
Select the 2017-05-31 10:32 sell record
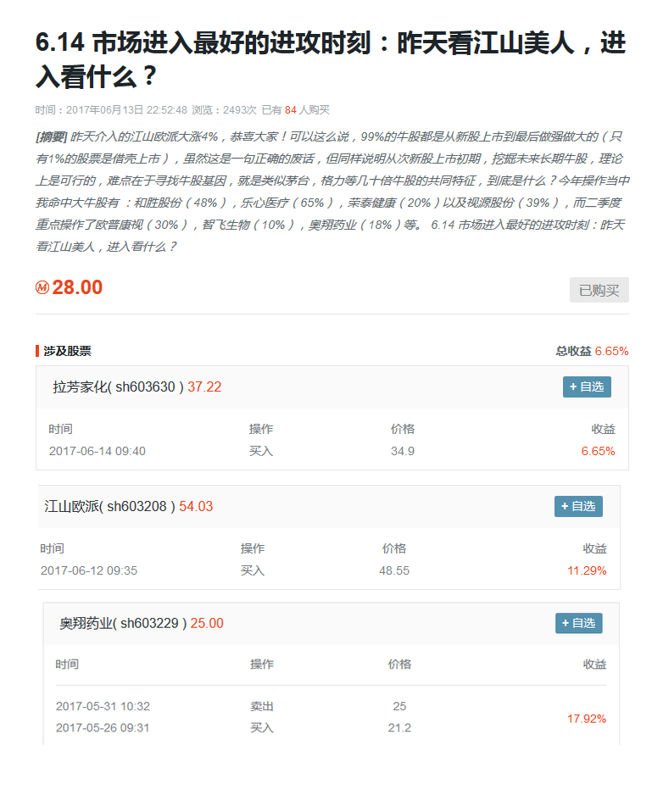coord(103,706)
